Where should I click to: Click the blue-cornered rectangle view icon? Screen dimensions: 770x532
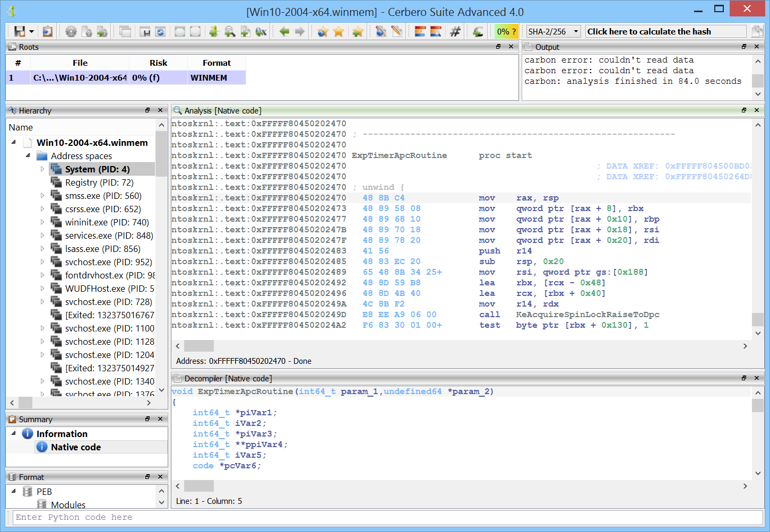(x=195, y=32)
